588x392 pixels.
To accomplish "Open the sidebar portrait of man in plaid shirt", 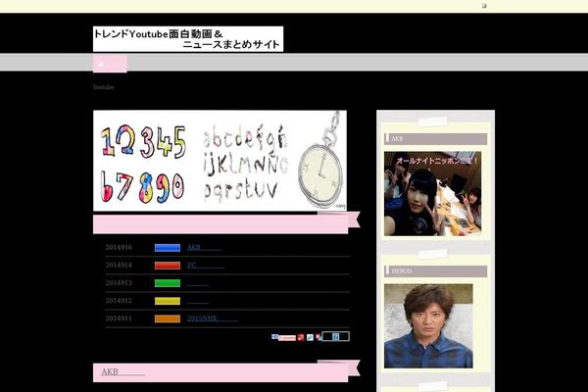I will pos(428,326).
